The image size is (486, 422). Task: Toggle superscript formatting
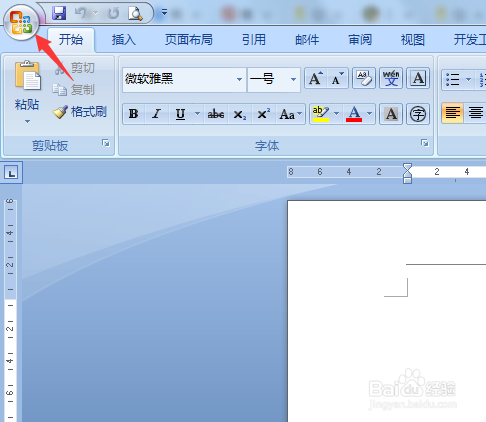click(264, 114)
